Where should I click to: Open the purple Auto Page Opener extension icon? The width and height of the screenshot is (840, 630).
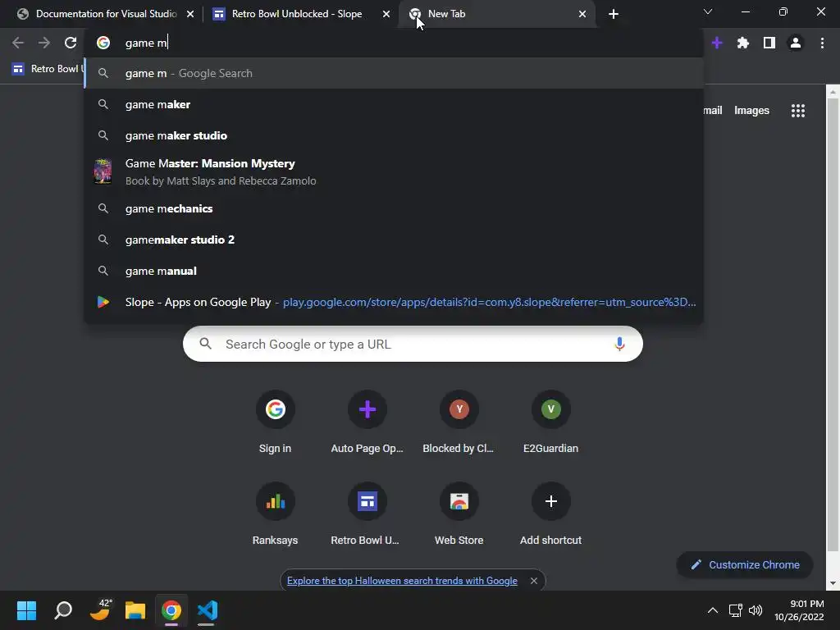tap(717, 43)
